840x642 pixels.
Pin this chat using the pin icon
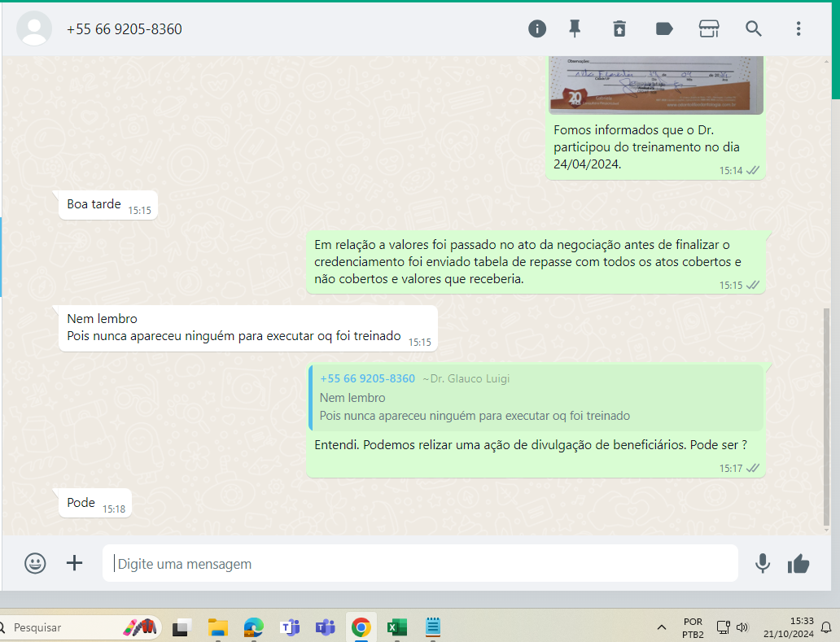tap(575, 29)
